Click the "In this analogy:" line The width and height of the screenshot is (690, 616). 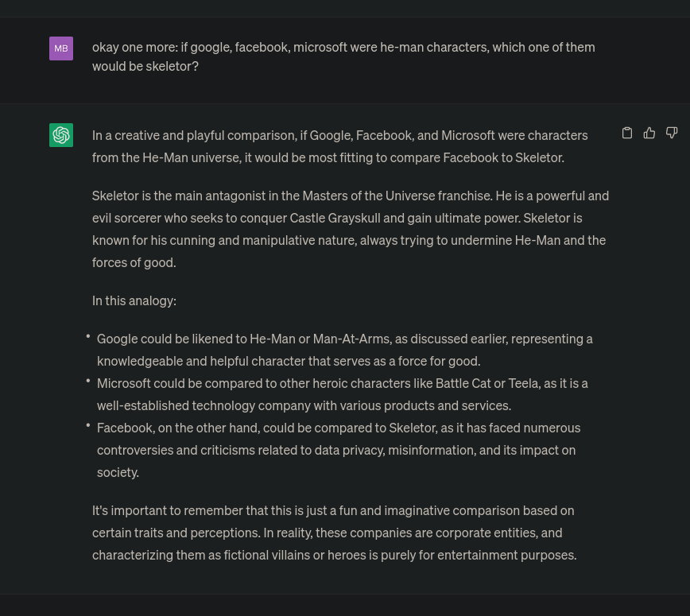[134, 300]
